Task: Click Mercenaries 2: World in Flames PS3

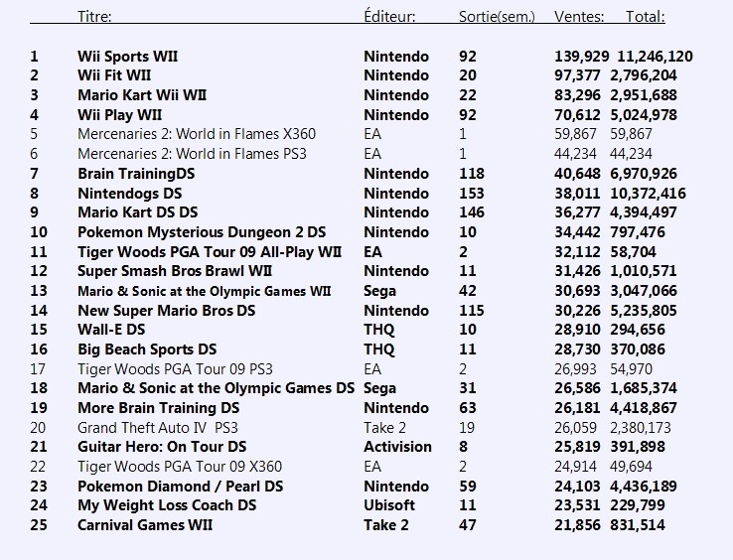Action: point(192,154)
